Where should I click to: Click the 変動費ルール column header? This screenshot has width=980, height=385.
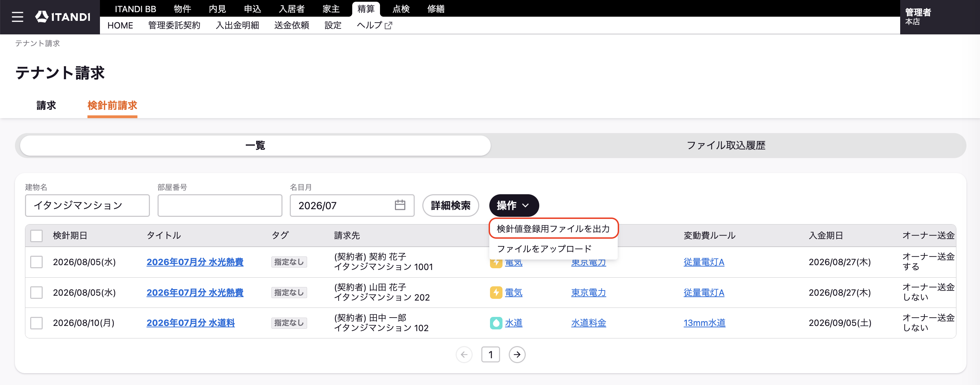[709, 235]
